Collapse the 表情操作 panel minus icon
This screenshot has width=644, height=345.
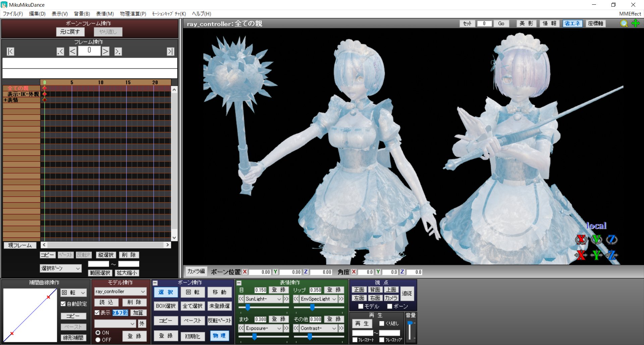(x=239, y=283)
